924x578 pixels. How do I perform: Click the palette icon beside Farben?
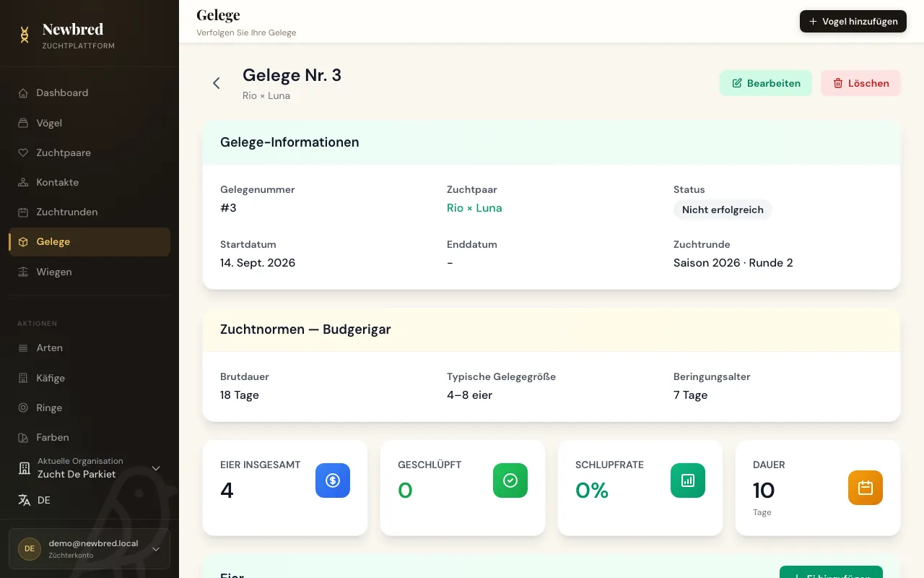[x=23, y=438]
